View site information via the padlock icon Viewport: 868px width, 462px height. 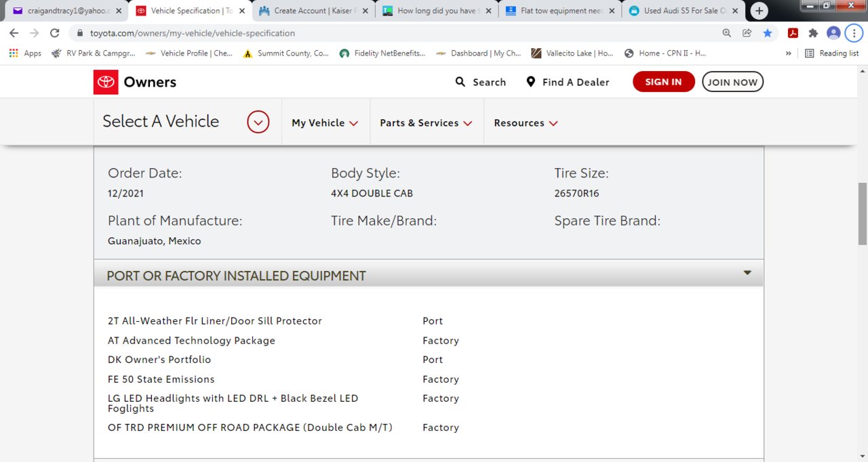(x=80, y=33)
